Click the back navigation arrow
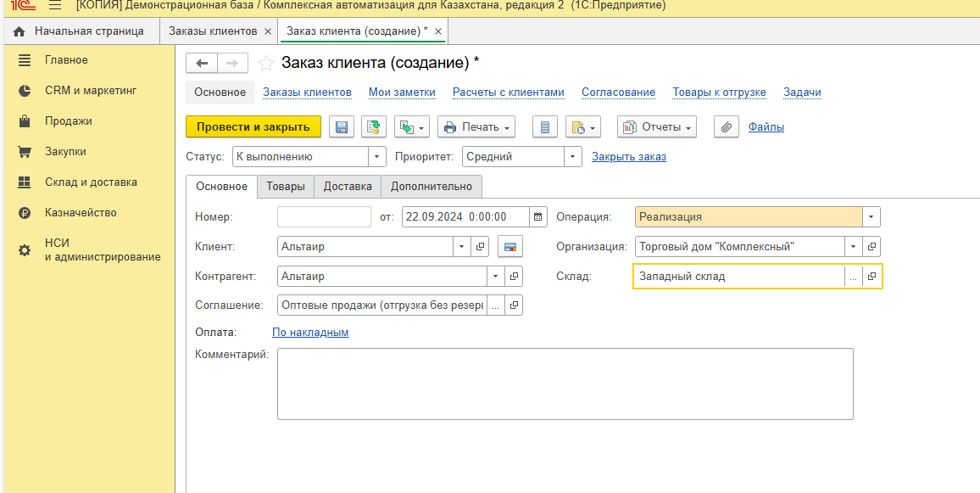980x493 pixels. tap(202, 64)
